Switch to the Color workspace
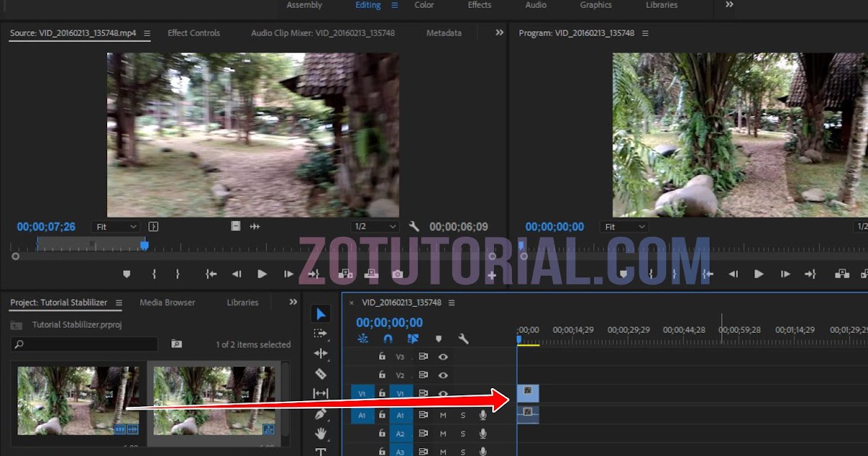This screenshot has width=868, height=456. (424, 5)
